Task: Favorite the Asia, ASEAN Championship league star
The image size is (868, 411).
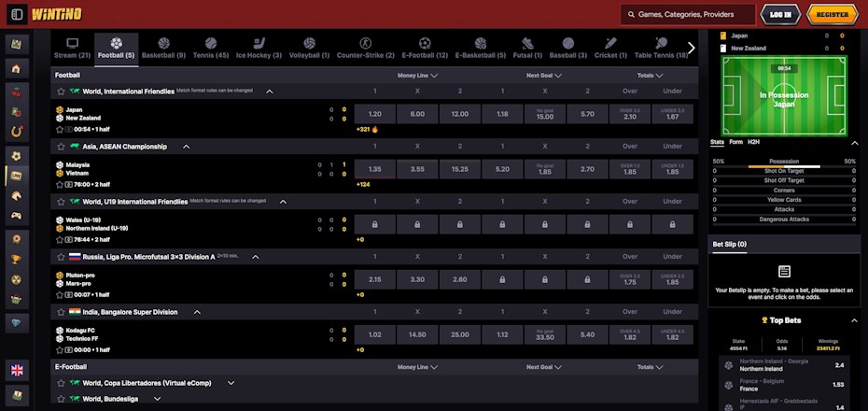Action: 61,147
